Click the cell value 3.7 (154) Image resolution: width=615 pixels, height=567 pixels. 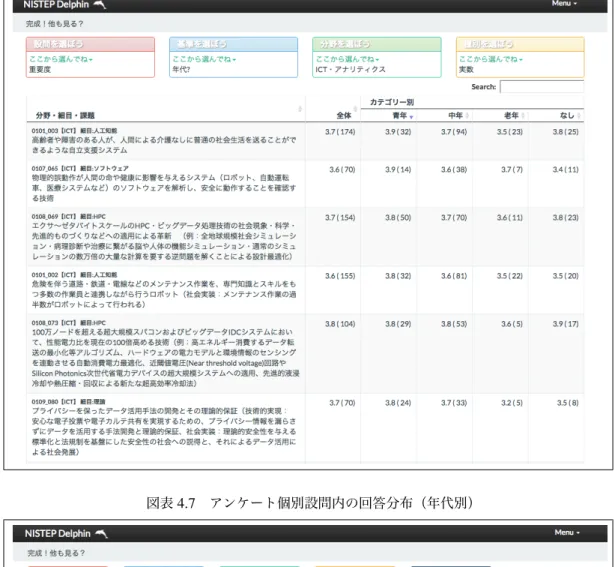(x=340, y=218)
